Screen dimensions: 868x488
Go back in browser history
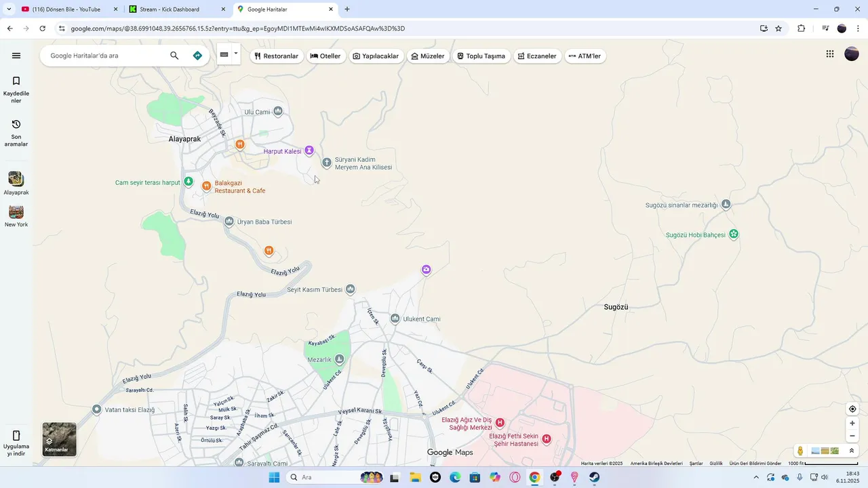pyautogui.click(x=9, y=28)
